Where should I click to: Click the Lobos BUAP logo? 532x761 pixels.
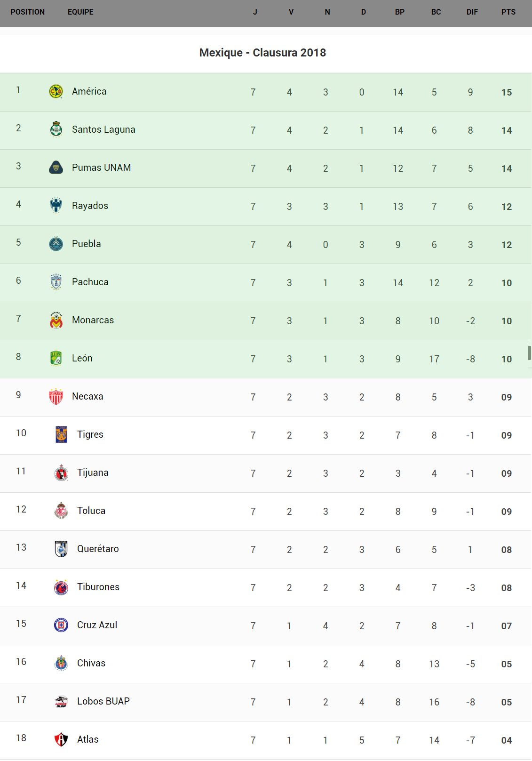click(61, 701)
